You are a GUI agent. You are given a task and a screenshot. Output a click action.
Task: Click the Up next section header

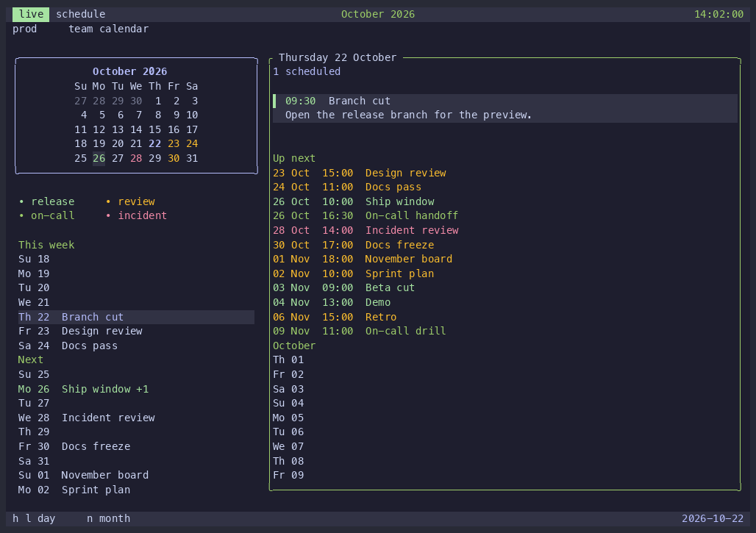(294, 158)
